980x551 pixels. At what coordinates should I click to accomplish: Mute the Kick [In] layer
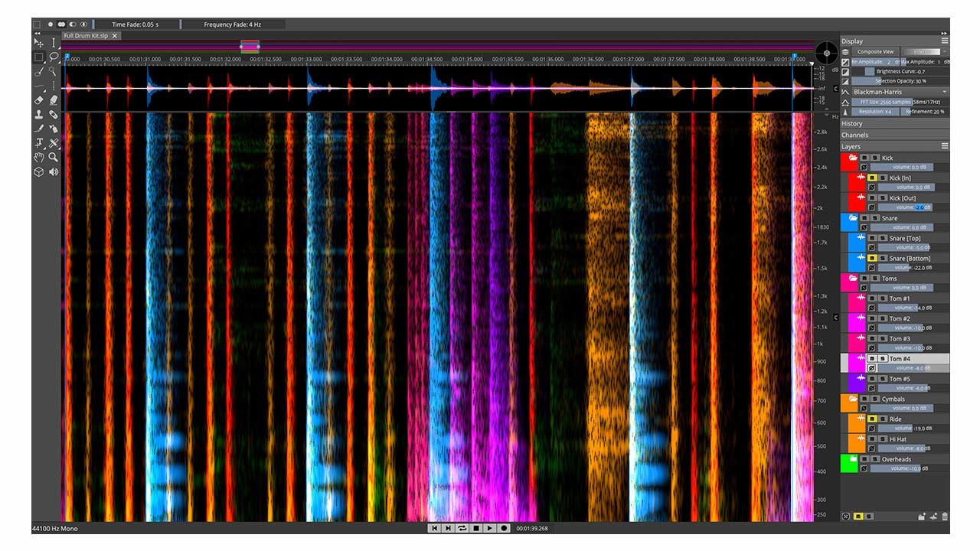[x=871, y=178]
